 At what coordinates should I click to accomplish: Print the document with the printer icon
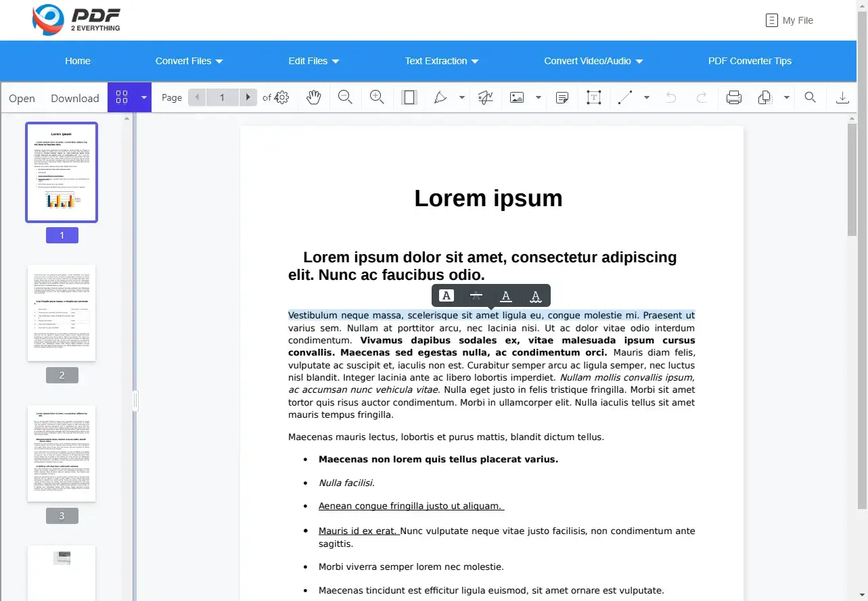tap(733, 97)
